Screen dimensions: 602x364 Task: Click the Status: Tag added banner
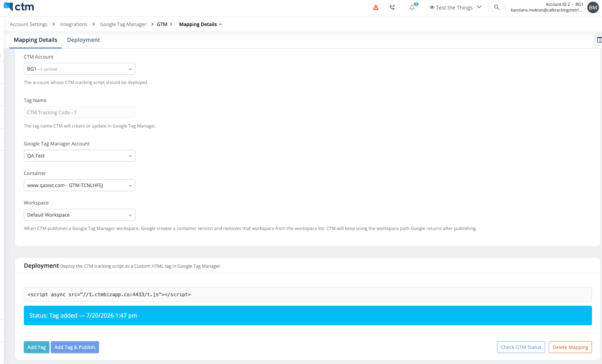tap(308, 316)
